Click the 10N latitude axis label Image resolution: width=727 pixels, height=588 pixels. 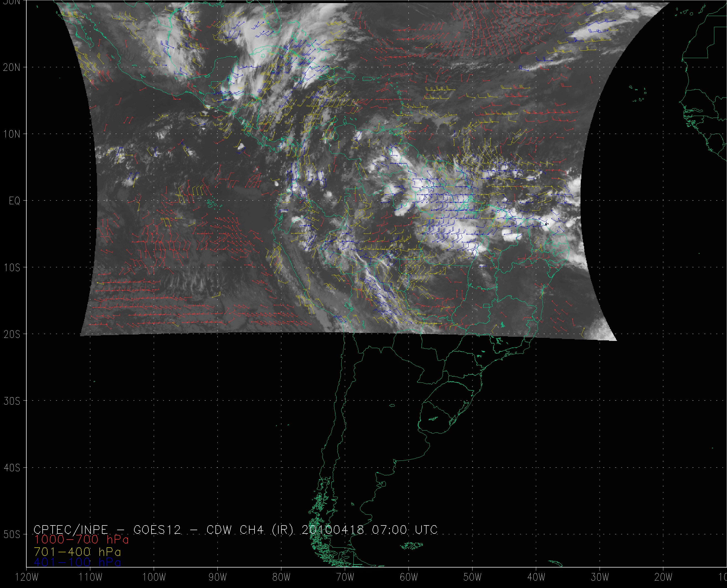pos(12,134)
